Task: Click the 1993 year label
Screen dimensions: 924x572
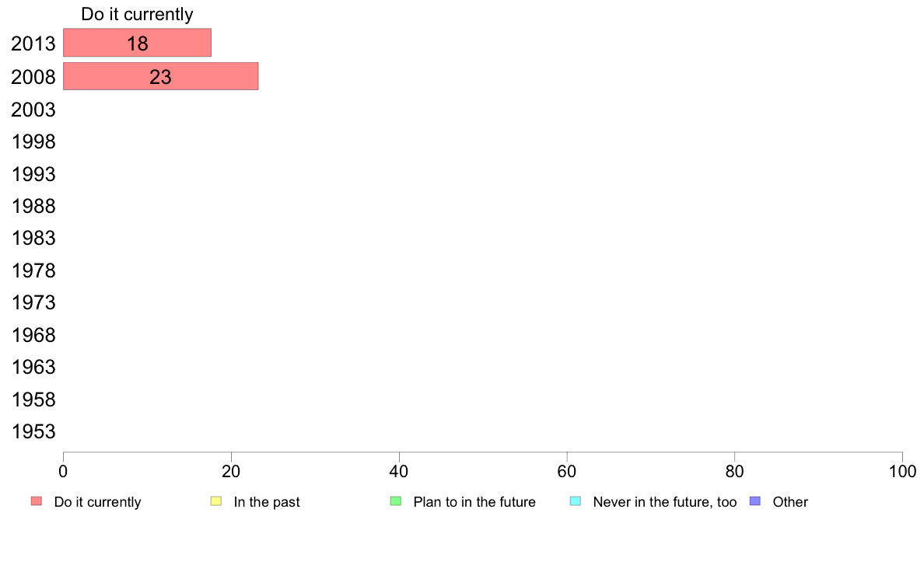Action: tap(33, 174)
